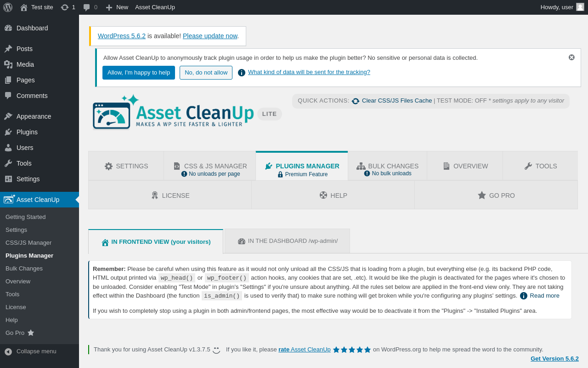Click the Read more link
Viewport: 588px width, 368px height.
545,296
